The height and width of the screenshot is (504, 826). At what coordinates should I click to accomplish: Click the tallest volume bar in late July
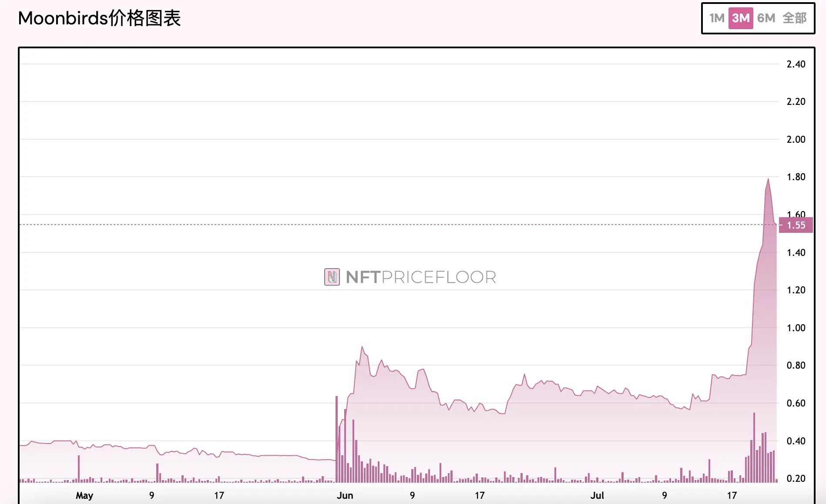coord(754,448)
